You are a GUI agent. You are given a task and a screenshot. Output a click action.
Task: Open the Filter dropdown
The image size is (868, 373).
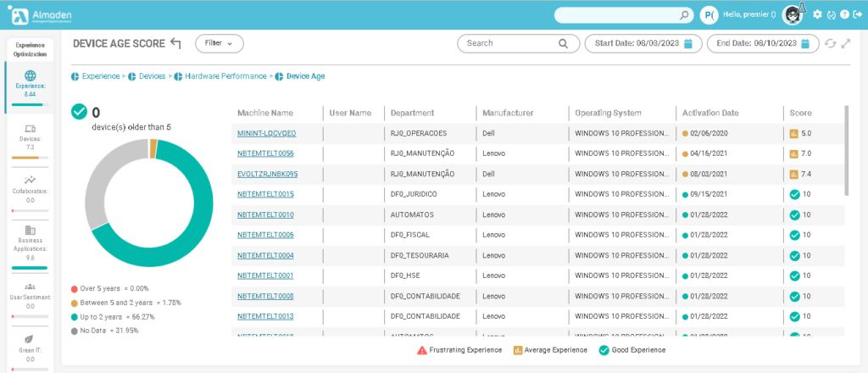(219, 42)
